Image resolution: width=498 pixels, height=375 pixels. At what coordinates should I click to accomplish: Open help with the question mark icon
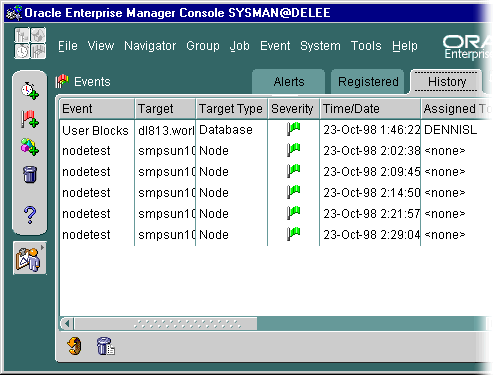[x=30, y=214]
